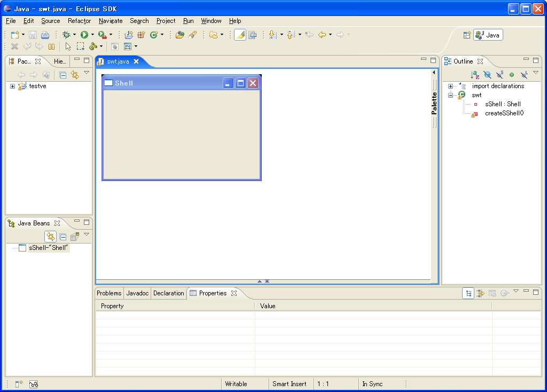Click the Print toolbar icon
Screen dimensions: 547x392
click(x=45, y=35)
